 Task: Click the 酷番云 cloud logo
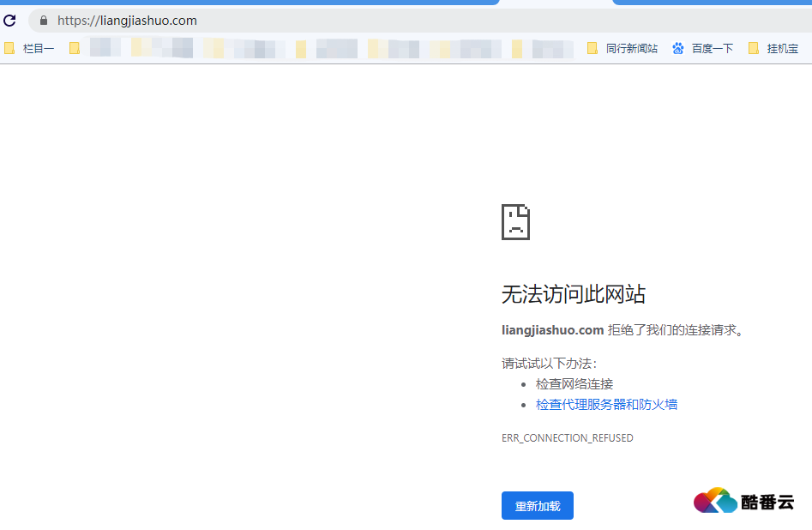pyautogui.click(x=743, y=501)
